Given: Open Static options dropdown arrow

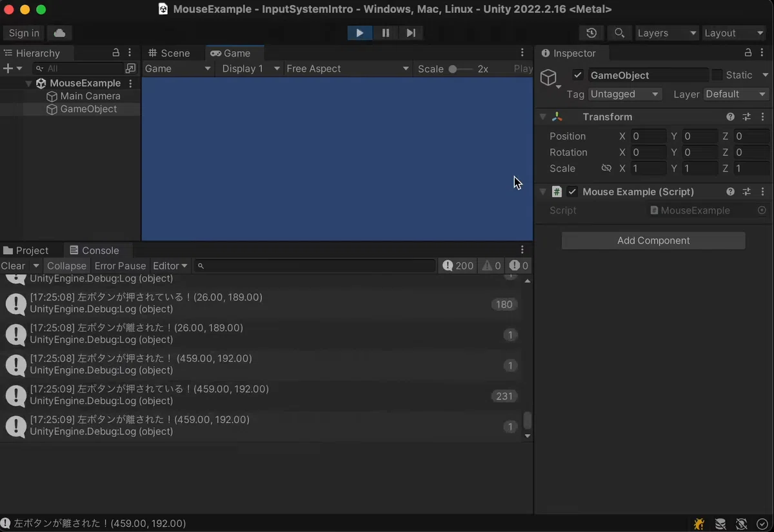Looking at the screenshot, I should click(x=766, y=75).
